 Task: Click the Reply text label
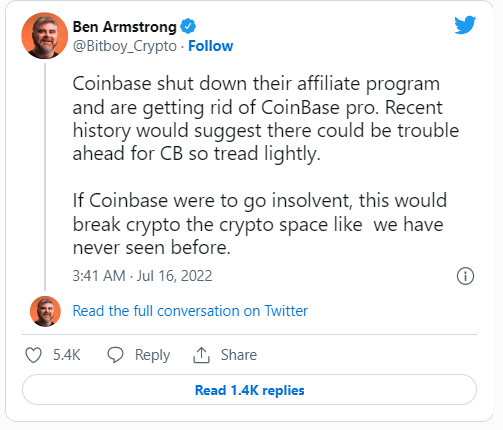click(152, 355)
